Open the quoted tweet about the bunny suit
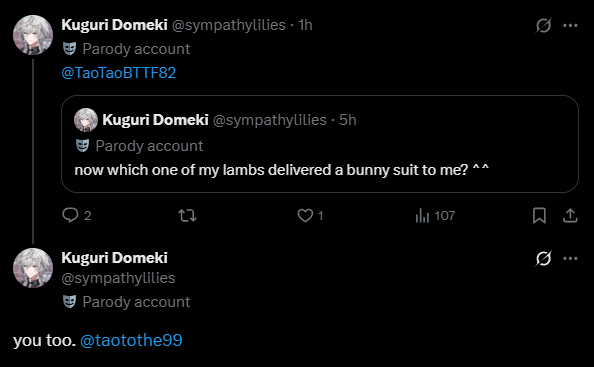This screenshot has height=367, width=594. click(320, 144)
